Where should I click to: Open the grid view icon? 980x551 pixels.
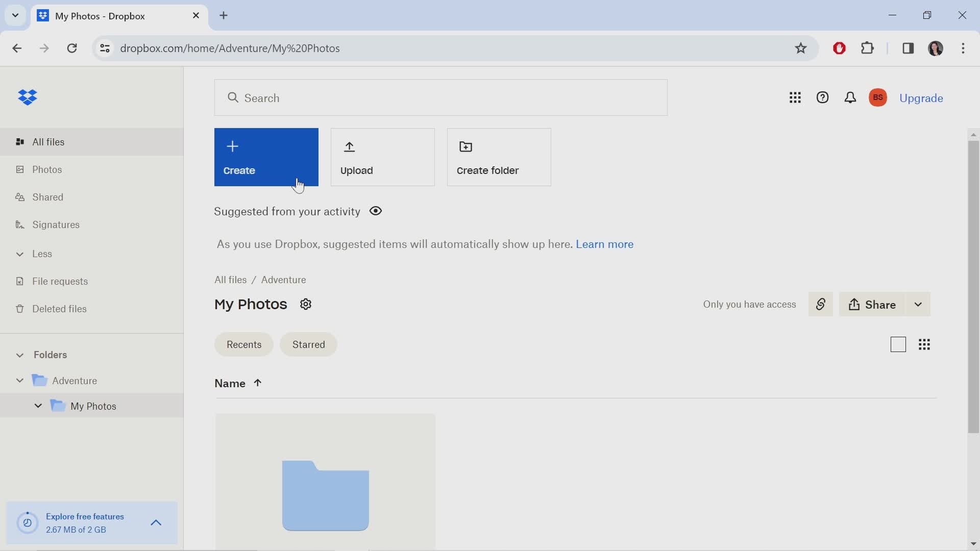click(x=924, y=344)
